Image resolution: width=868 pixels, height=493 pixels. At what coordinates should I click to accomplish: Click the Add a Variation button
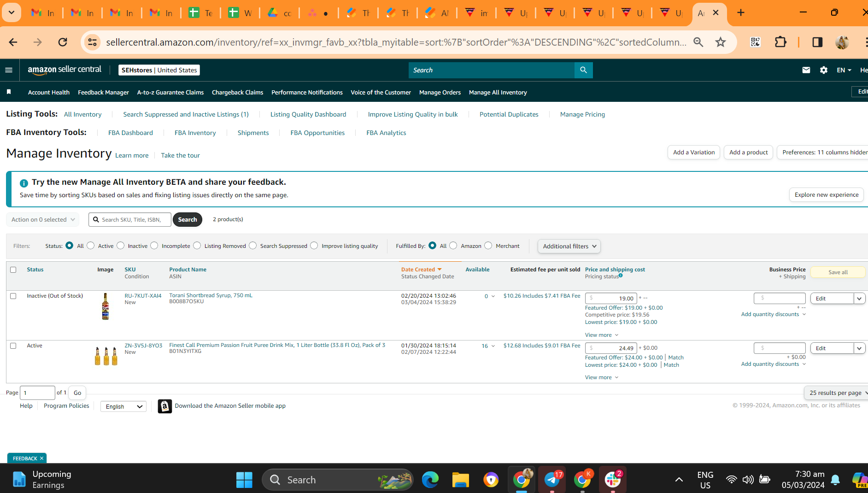coord(694,153)
